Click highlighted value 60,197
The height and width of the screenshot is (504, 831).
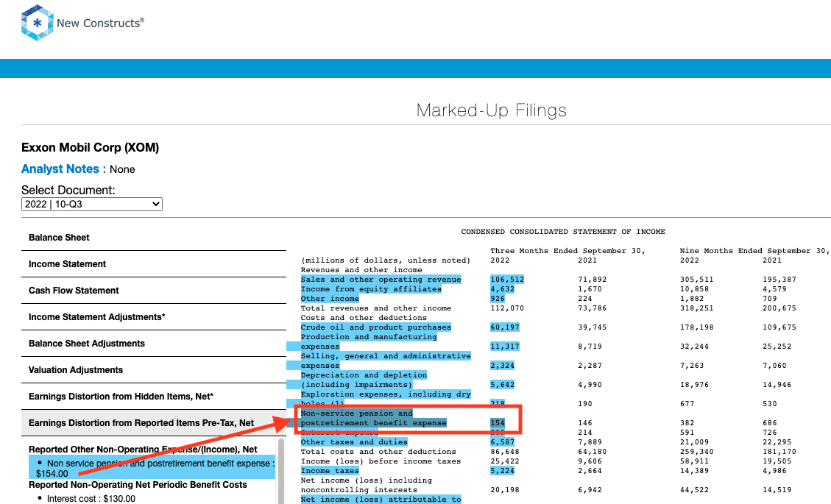point(505,327)
